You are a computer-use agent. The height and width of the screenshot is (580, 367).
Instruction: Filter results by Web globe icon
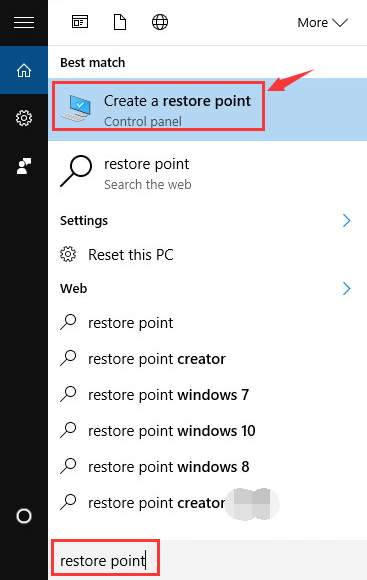(x=160, y=22)
